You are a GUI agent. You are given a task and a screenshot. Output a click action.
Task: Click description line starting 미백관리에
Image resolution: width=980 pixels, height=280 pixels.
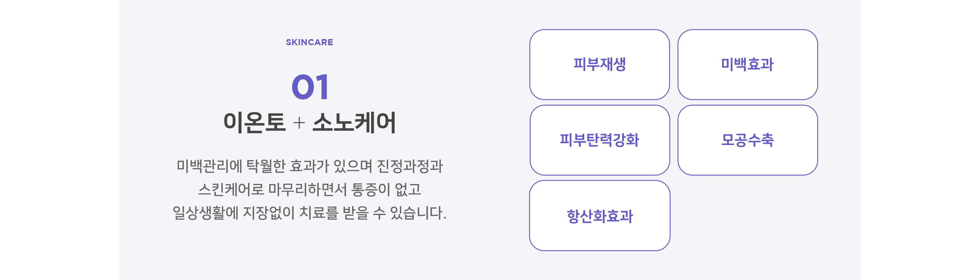[310, 166]
